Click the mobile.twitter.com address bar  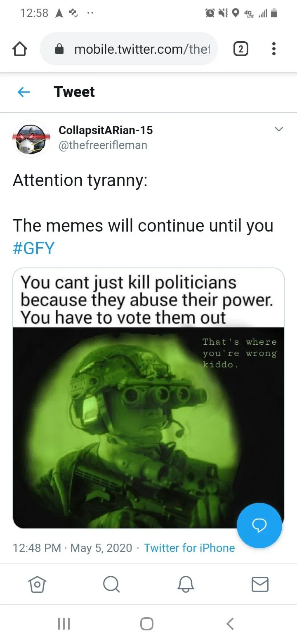129,49
